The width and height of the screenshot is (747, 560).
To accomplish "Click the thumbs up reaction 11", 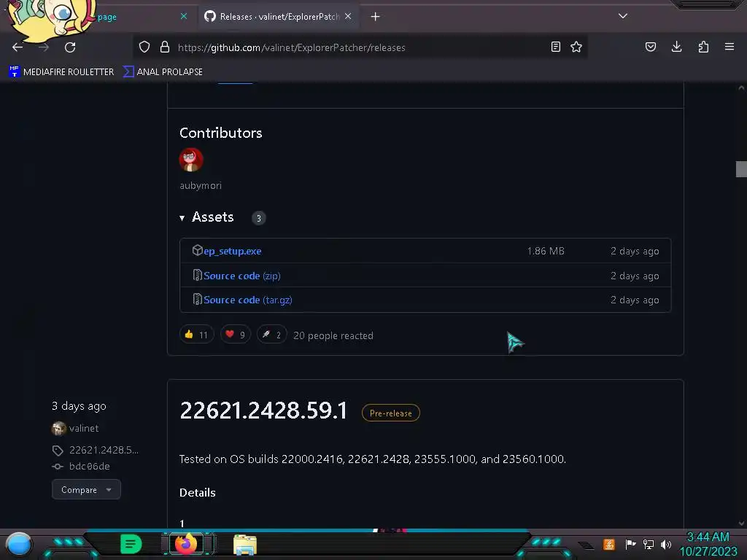I will click(x=197, y=335).
